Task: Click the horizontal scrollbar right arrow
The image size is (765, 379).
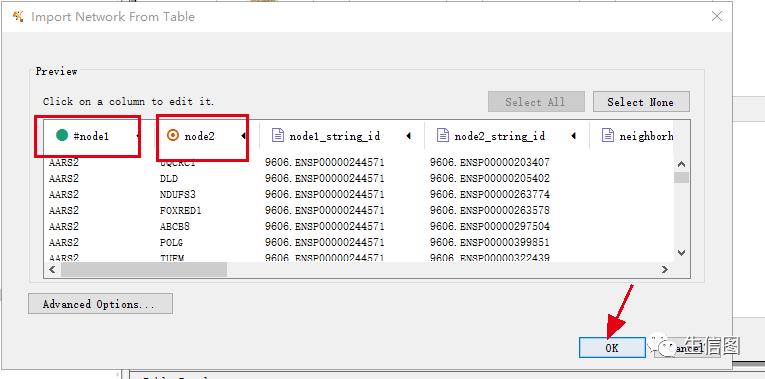Action: point(664,269)
